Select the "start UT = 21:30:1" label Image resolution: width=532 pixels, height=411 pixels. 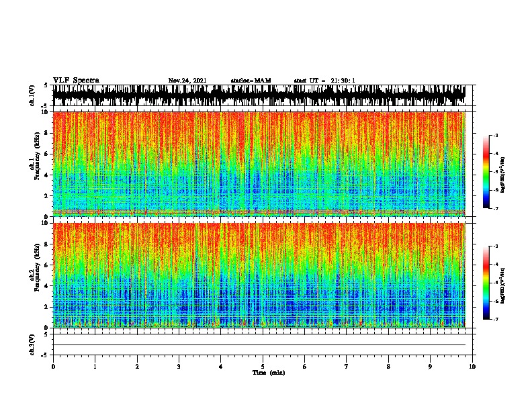click(x=324, y=81)
